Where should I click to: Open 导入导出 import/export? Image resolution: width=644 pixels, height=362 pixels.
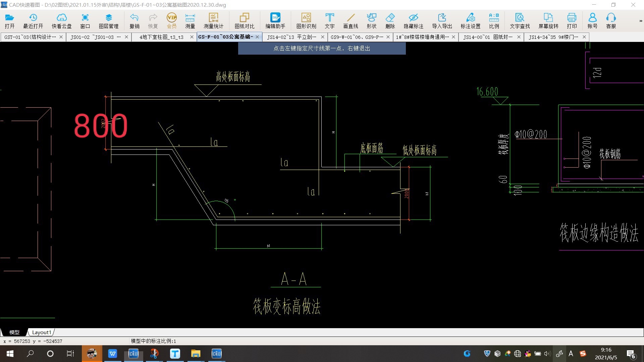pos(442,21)
